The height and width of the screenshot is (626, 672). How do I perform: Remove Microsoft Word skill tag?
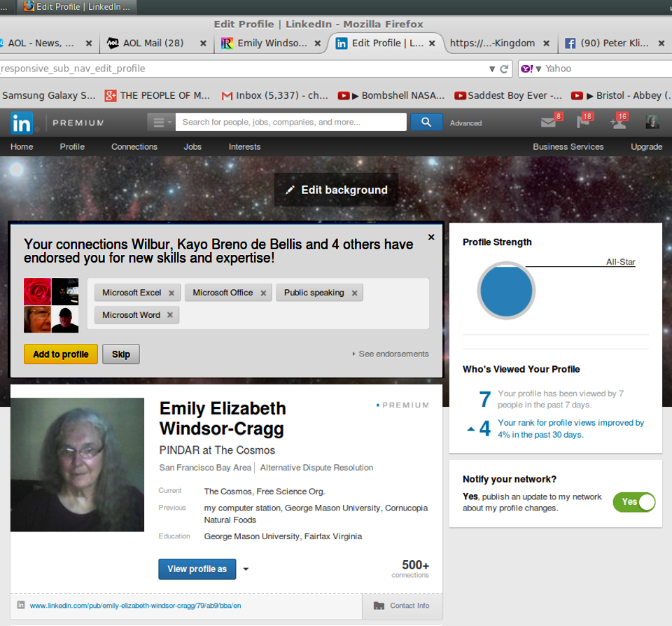[x=170, y=315]
